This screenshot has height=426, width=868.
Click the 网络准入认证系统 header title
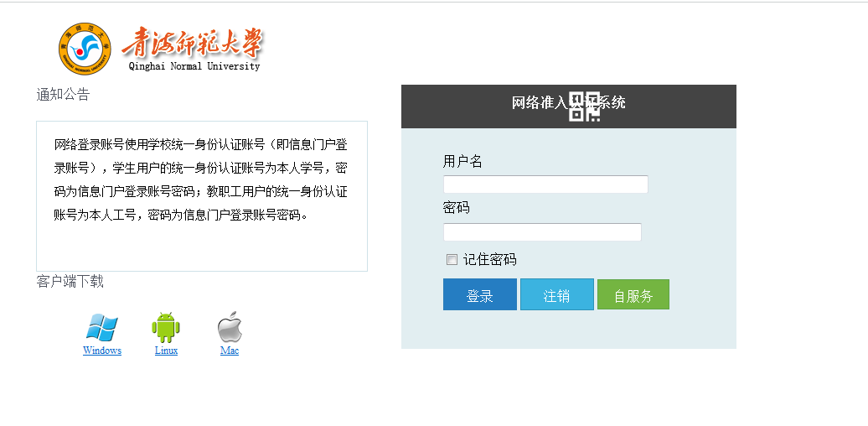tap(569, 102)
